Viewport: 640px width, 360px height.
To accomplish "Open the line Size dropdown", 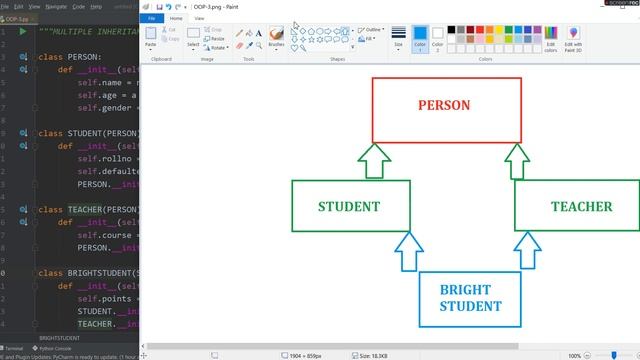I will click(398, 39).
